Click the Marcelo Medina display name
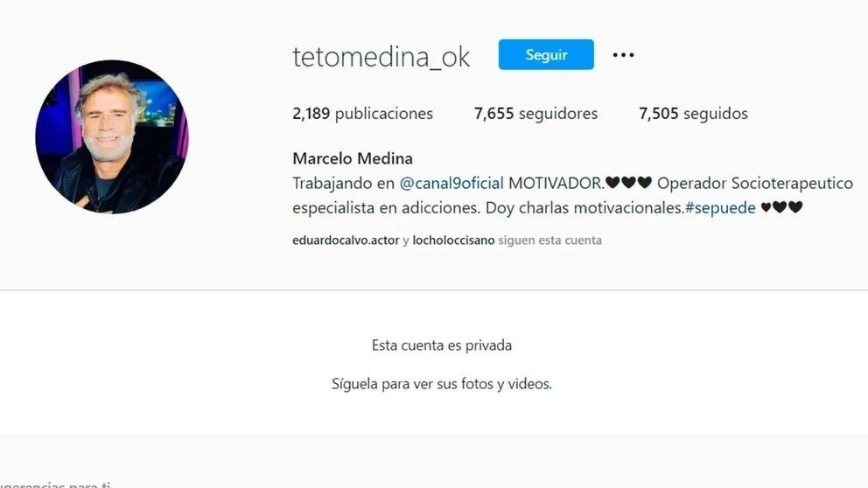 (x=353, y=159)
